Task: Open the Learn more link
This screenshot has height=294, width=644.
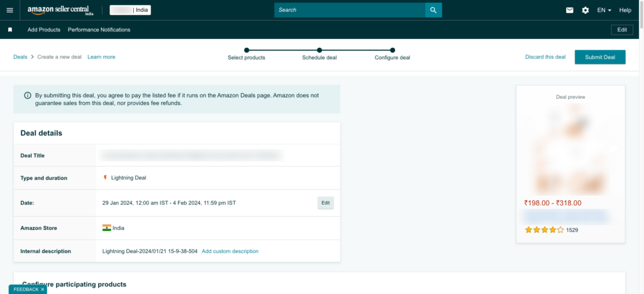Action: [101, 57]
